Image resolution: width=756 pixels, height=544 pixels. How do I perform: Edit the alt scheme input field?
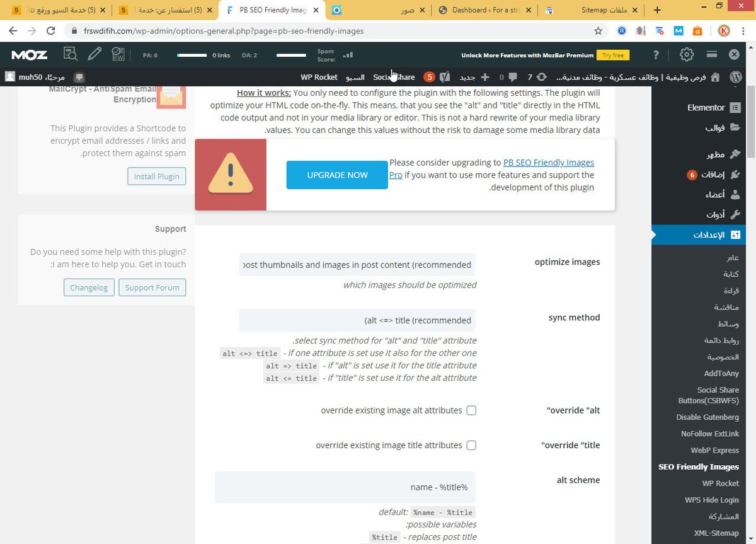tap(345, 487)
